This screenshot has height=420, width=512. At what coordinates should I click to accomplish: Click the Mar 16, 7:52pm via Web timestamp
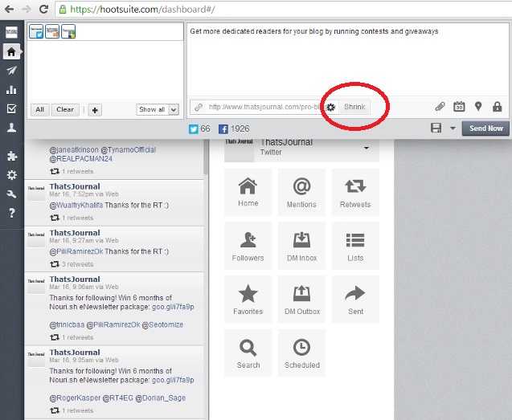(x=84, y=194)
